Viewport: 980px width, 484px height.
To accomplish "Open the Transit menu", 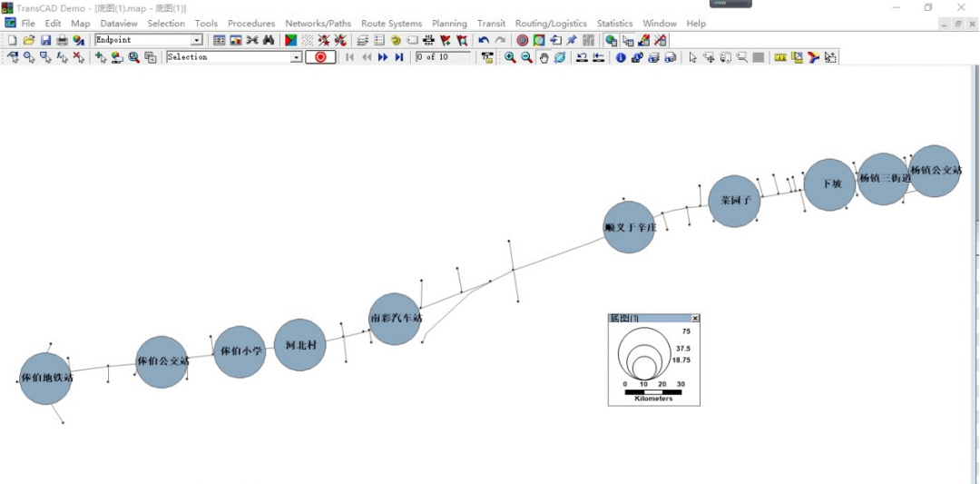I will point(491,23).
